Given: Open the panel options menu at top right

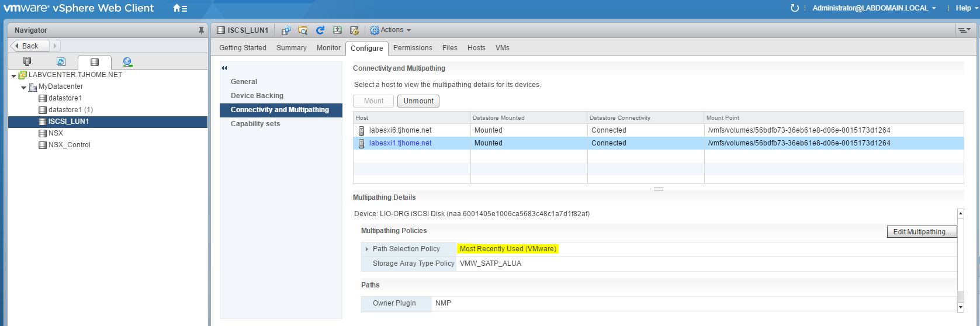Looking at the screenshot, I should pyautogui.click(x=964, y=30).
